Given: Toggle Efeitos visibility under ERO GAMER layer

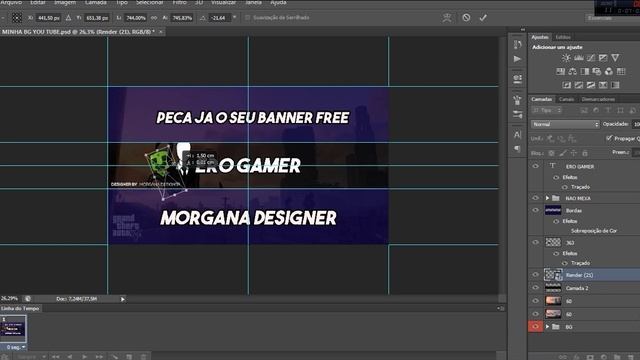Looking at the screenshot, I should pyautogui.click(x=556, y=177).
